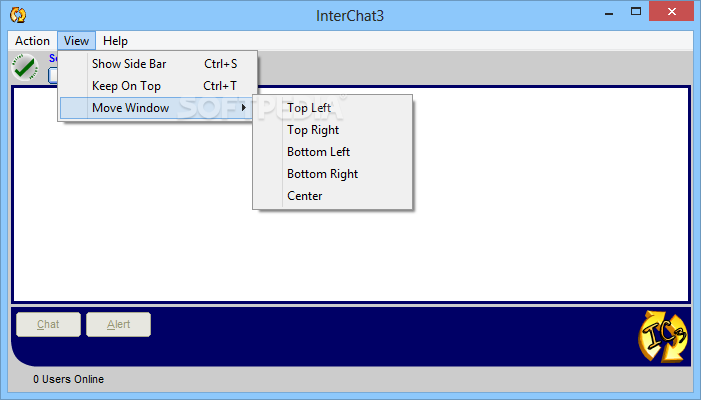
Task: Select Bottom Left position
Action: [x=332, y=152]
